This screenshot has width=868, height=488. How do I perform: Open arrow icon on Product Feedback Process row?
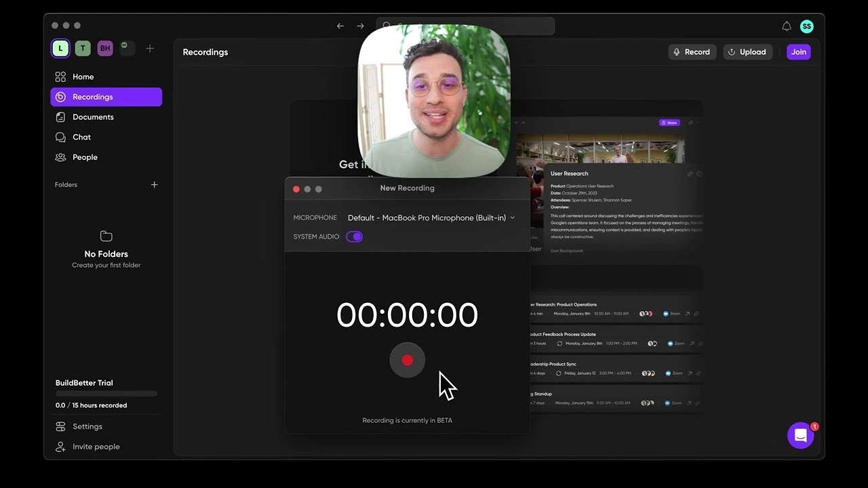click(692, 344)
